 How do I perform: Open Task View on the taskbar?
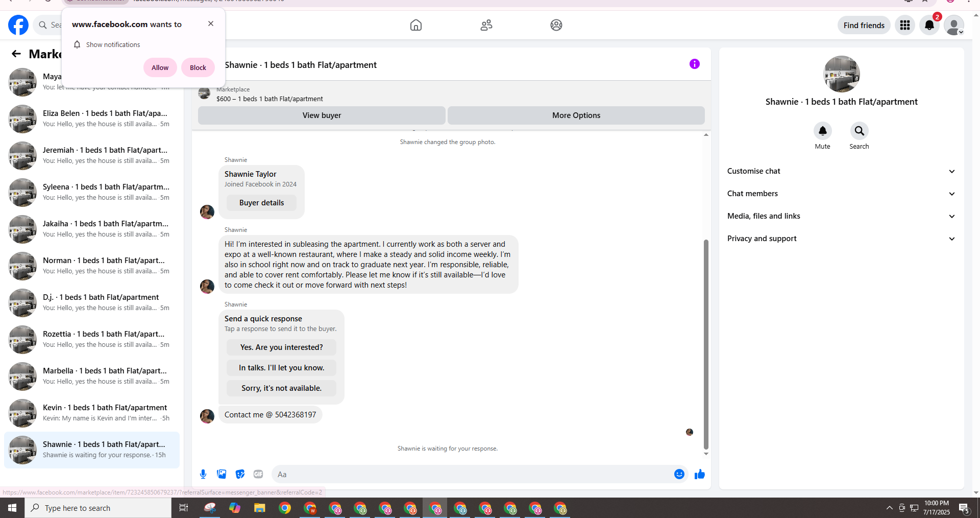184,508
